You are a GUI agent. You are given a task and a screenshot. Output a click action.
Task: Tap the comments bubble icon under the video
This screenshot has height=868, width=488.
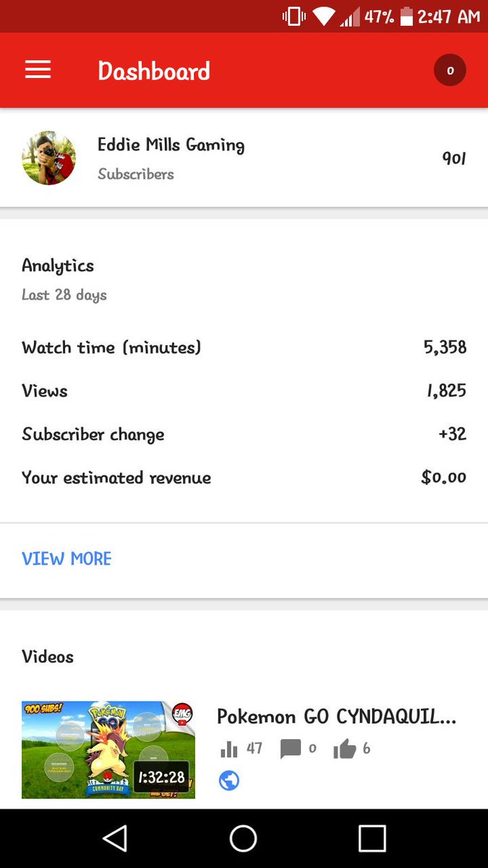[290, 749]
